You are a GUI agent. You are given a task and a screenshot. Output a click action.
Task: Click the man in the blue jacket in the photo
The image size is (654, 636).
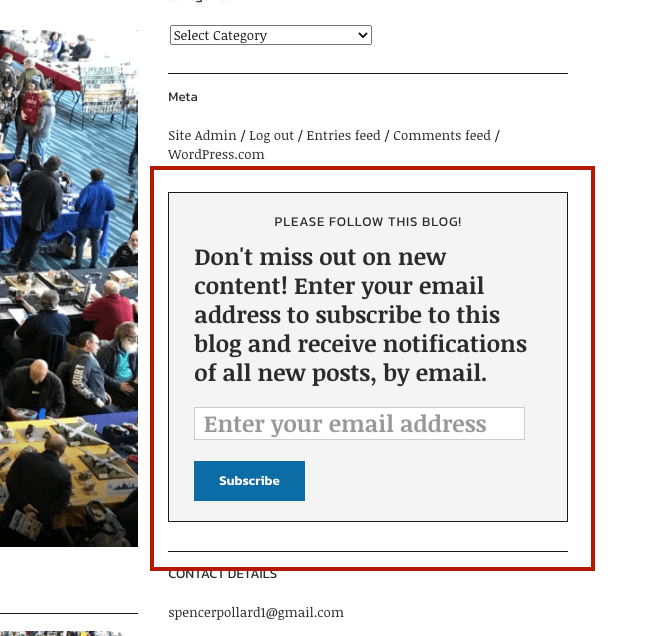point(93,217)
